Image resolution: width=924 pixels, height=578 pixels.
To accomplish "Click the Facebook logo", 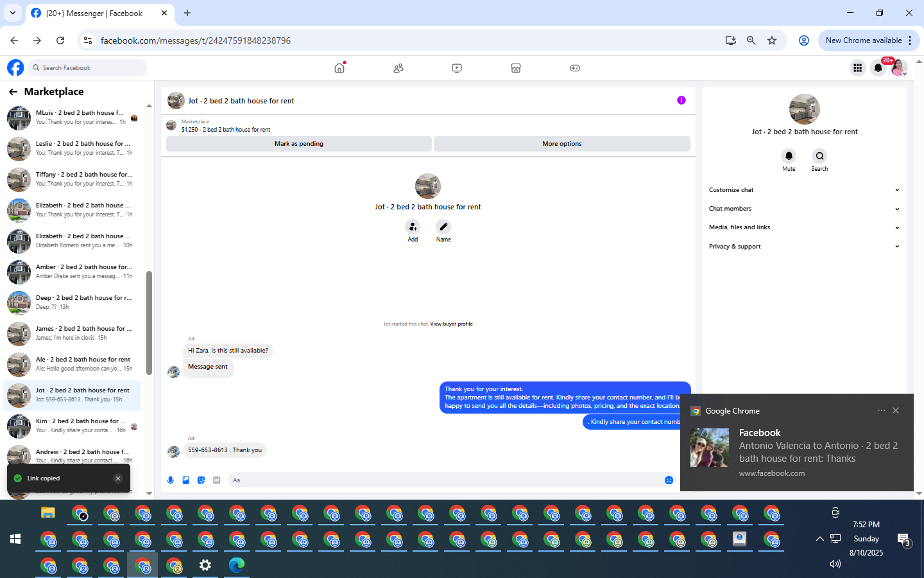I will click(15, 67).
